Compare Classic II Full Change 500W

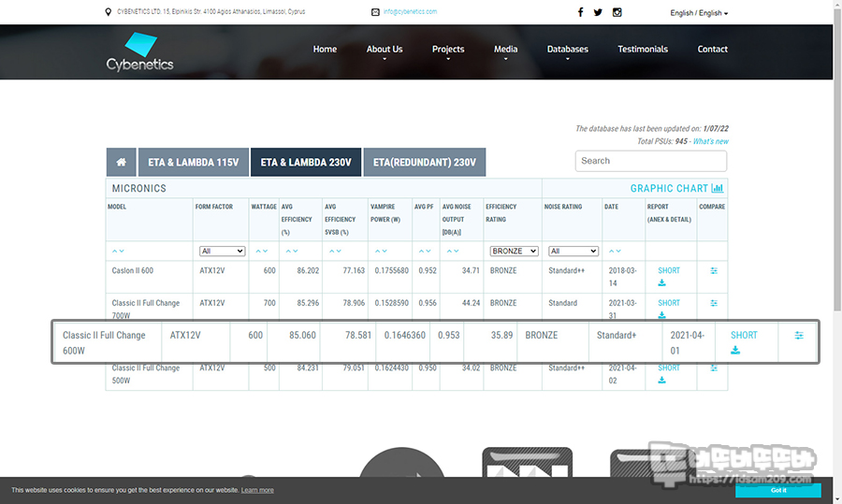pos(714,368)
